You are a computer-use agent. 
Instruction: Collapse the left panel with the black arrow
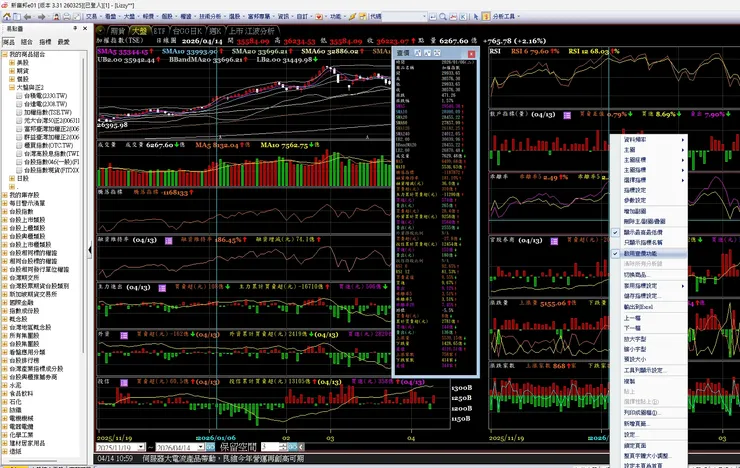click(90, 250)
